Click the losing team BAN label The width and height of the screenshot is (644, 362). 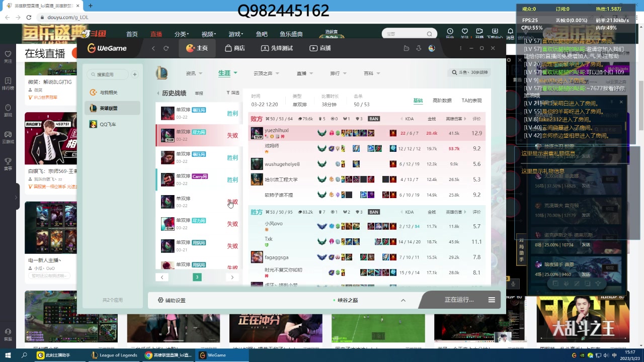[374, 119]
